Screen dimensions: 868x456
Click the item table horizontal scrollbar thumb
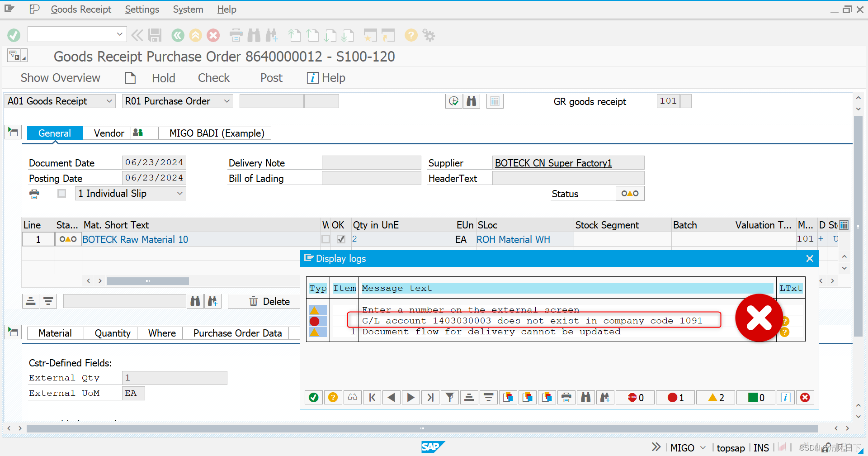pyautogui.click(x=148, y=281)
